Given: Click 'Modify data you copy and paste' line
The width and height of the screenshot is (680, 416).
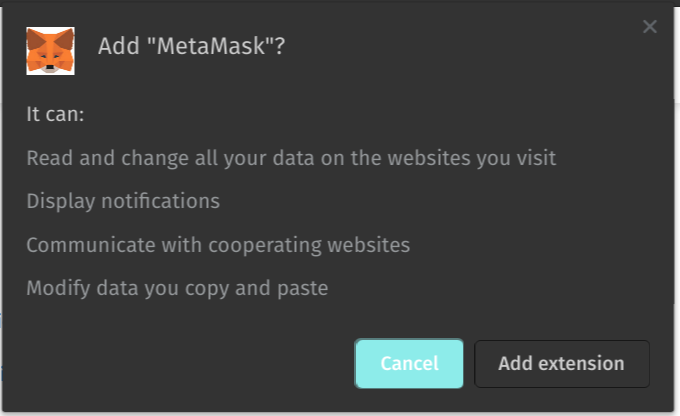Looking at the screenshot, I should click(177, 289).
